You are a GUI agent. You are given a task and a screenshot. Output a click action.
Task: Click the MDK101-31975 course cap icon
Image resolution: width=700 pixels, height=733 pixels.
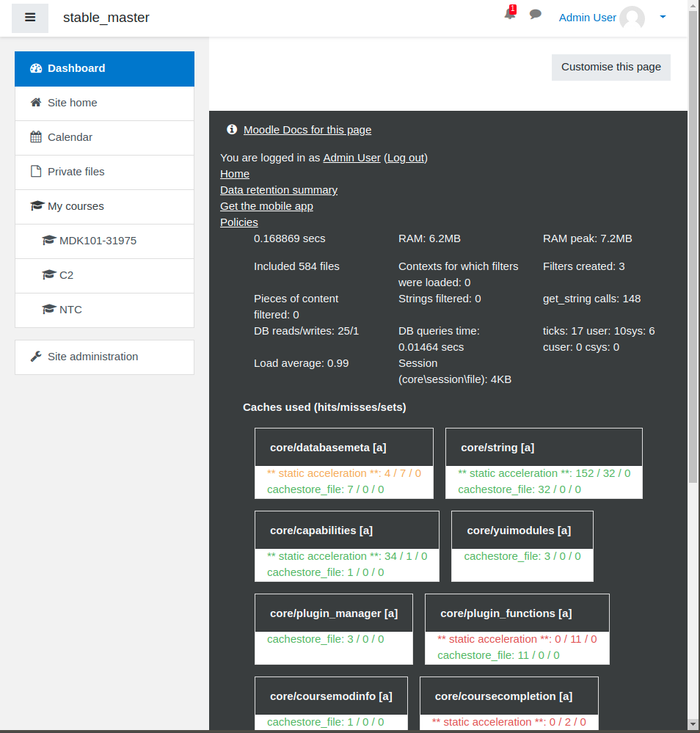tap(49, 240)
